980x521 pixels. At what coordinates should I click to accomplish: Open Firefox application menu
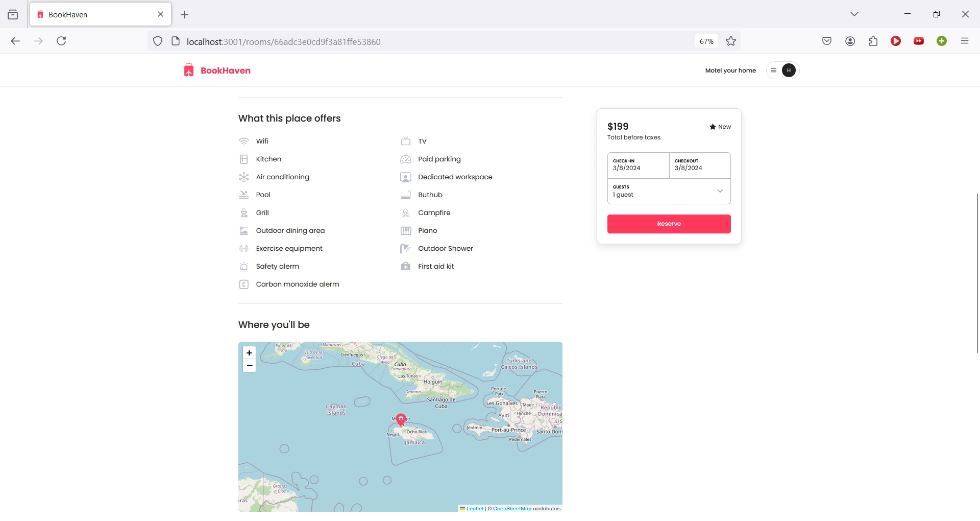click(x=965, y=41)
